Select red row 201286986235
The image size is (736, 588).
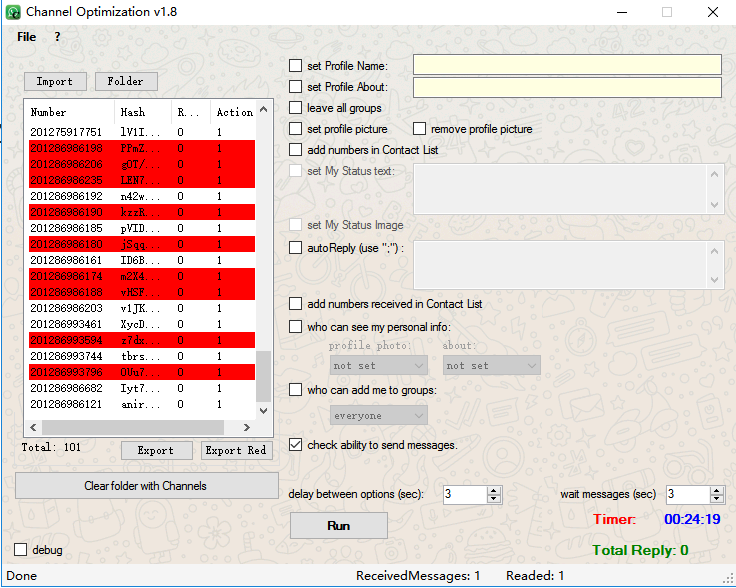click(142, 180)
